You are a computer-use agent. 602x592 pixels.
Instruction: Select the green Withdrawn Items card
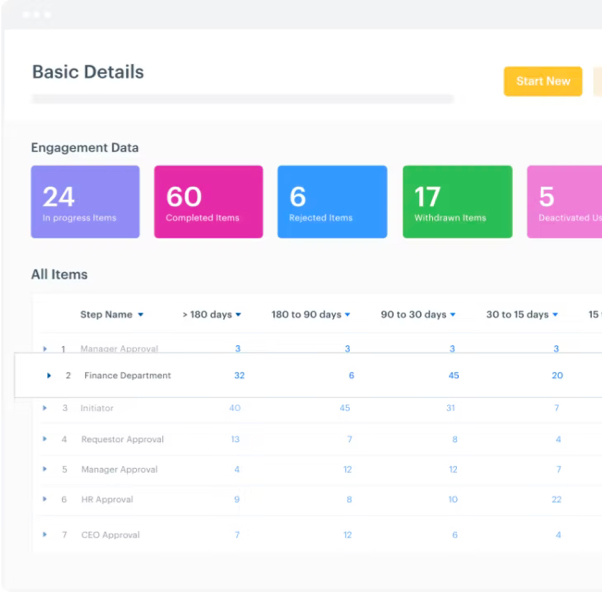(457, 202)
